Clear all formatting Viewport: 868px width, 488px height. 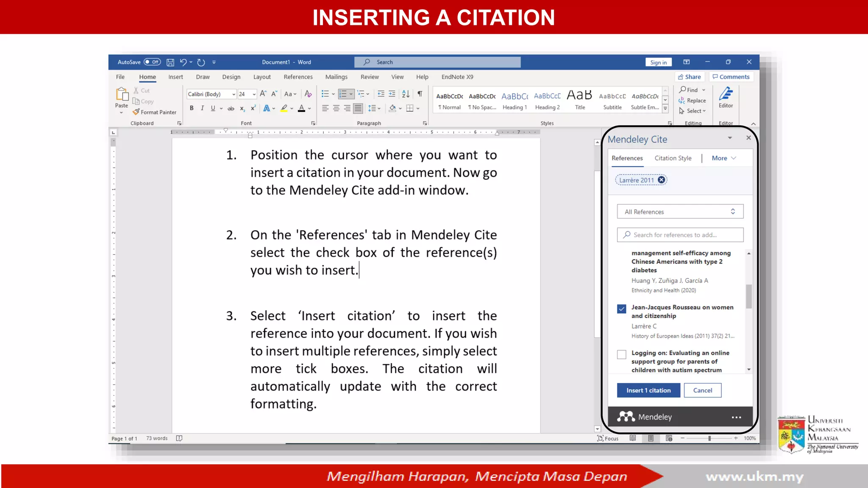tap(308, 94)
